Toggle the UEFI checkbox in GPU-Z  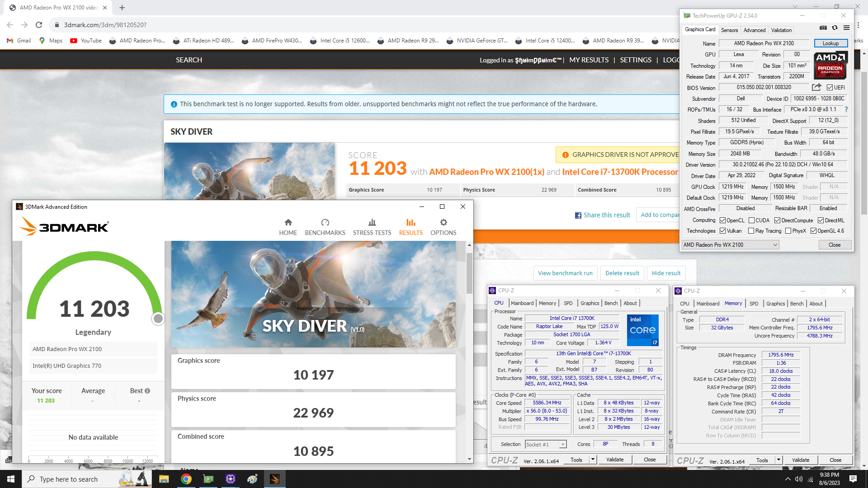[830, 88]
